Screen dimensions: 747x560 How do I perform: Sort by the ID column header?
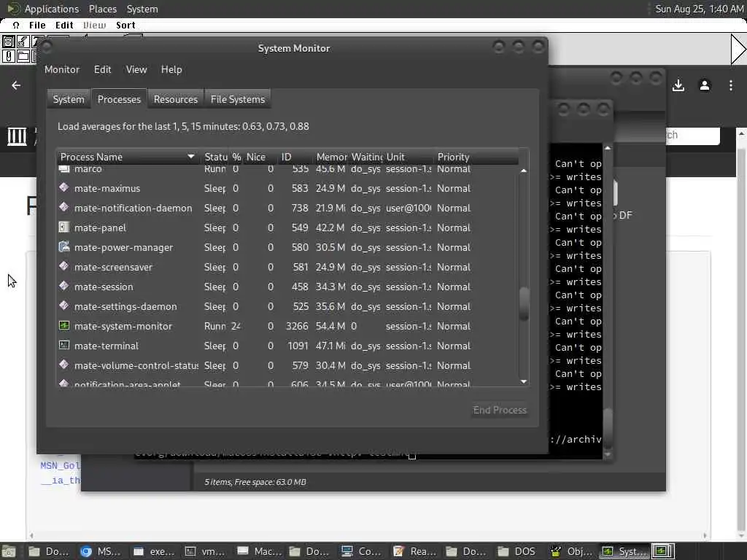tap(296, 157)
